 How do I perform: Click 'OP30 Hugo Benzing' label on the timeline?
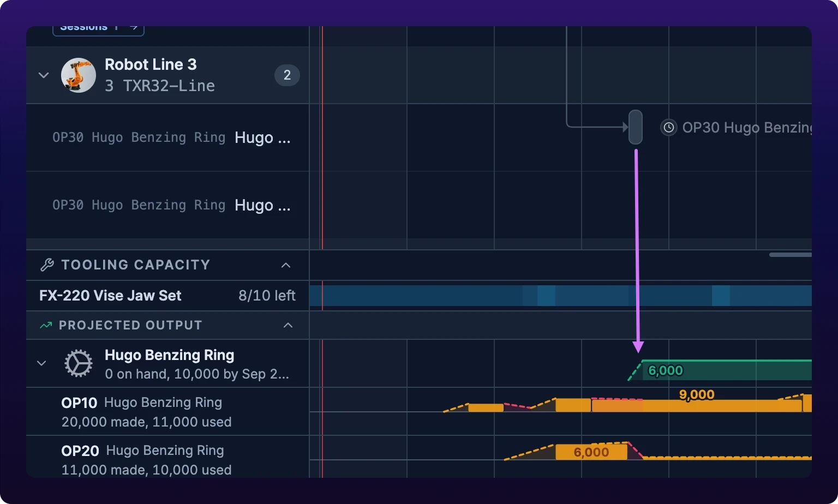coord(747,128)
